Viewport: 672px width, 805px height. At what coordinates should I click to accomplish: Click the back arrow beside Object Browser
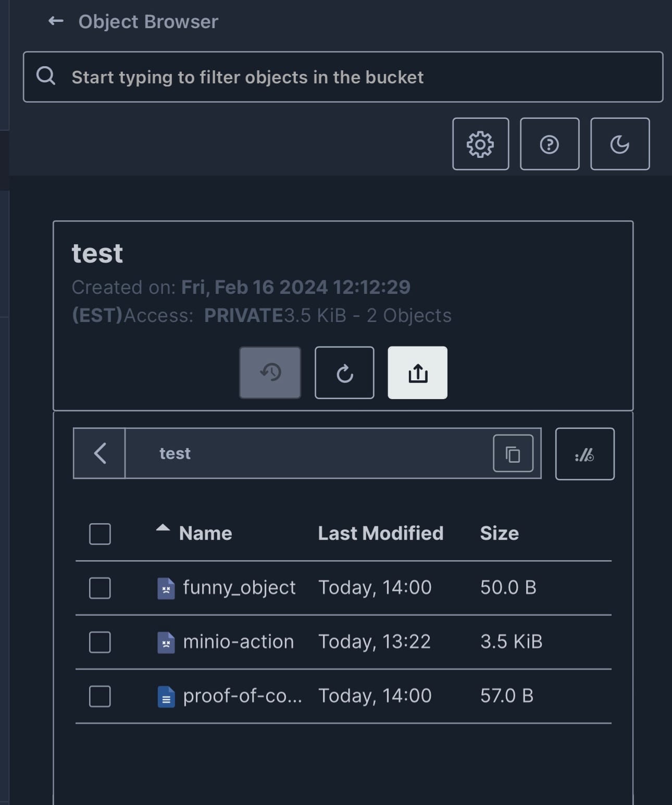coord(56,21)
